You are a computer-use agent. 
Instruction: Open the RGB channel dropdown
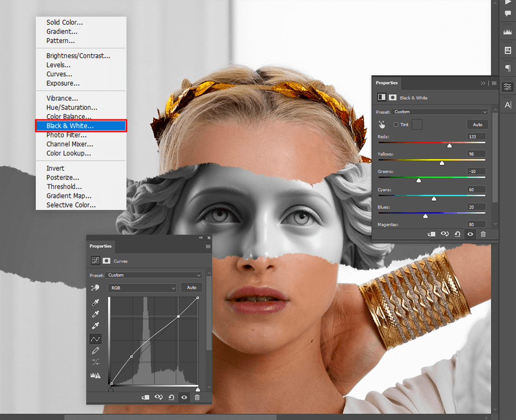click(142, 288)
